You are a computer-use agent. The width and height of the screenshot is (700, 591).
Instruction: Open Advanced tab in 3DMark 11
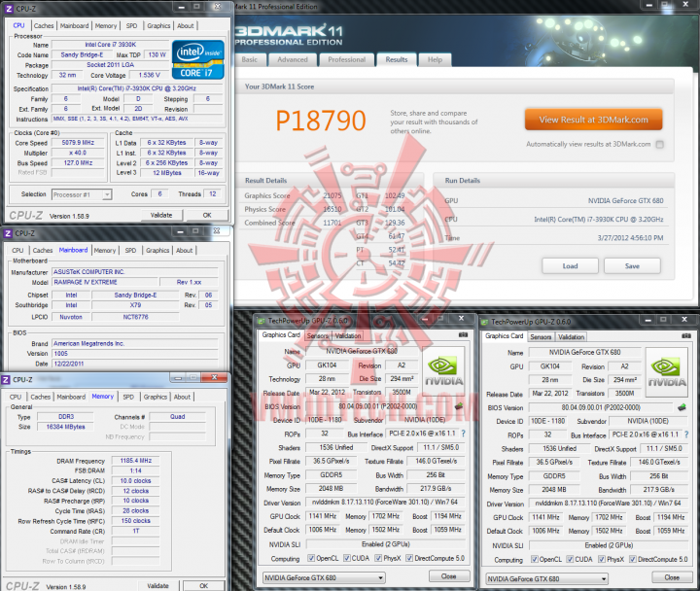tap(293, 59)
